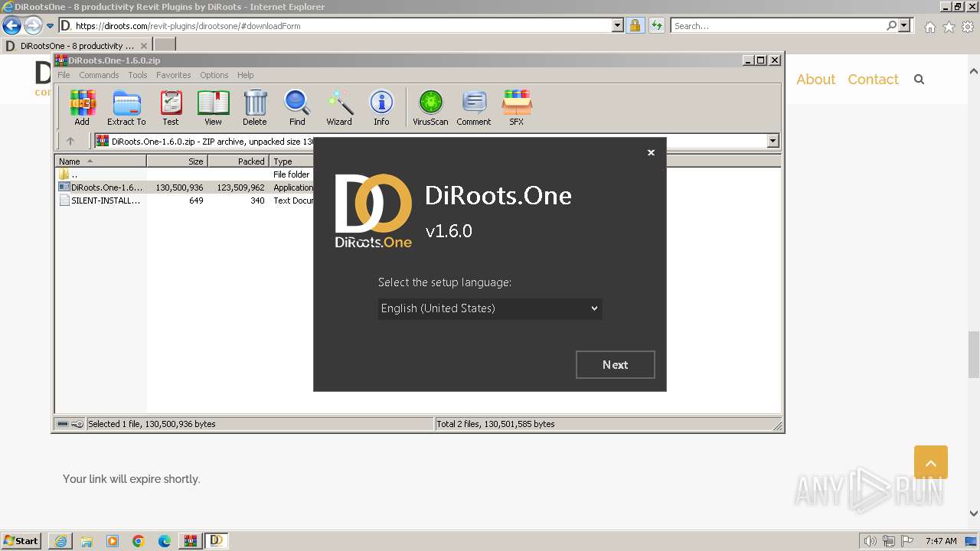Open the WinRAR Commands menu
Viewport: 980px width, 551px height.
click(x=99, y=75)
